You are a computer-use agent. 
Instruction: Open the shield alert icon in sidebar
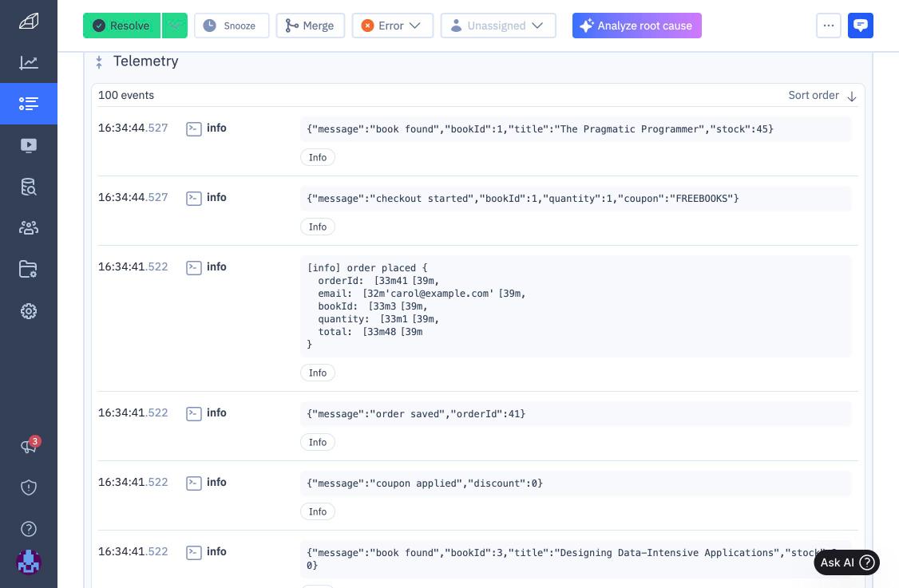click(x=29, y=487)
